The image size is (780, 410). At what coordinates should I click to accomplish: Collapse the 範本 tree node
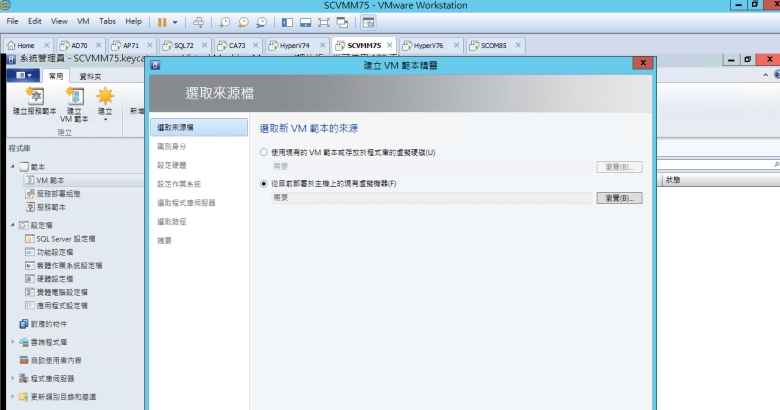pos(12,166)
